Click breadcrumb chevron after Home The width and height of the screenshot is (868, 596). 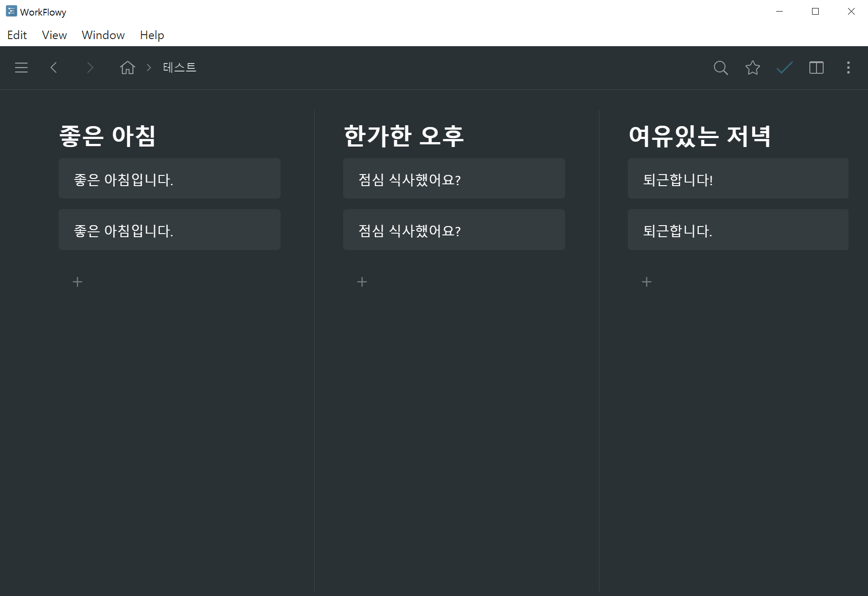pyautogui.click(x=149, y=68)
